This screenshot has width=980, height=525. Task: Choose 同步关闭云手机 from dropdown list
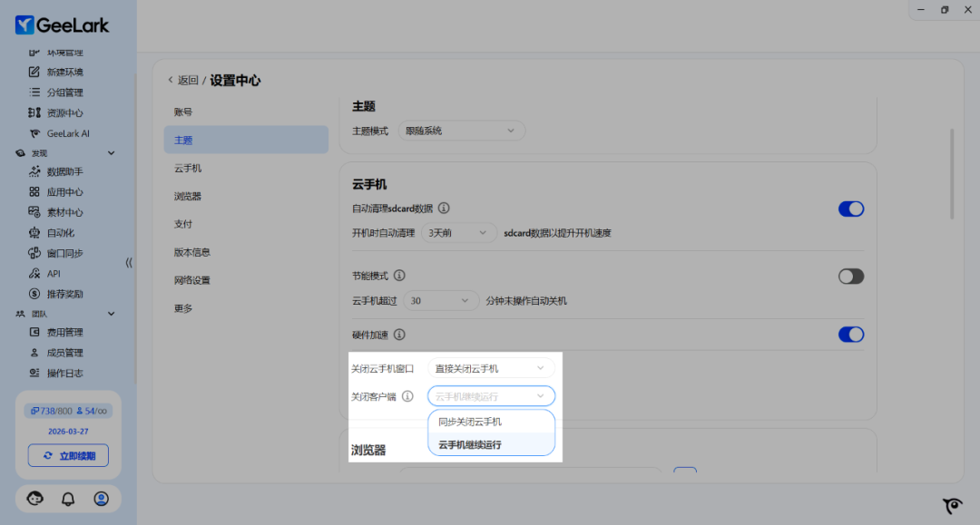pos(491,422)
